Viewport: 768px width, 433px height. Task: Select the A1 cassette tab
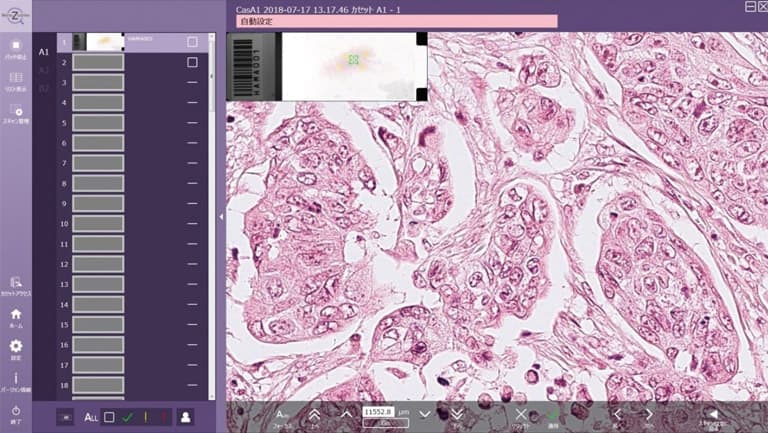[x=43, y=51]
